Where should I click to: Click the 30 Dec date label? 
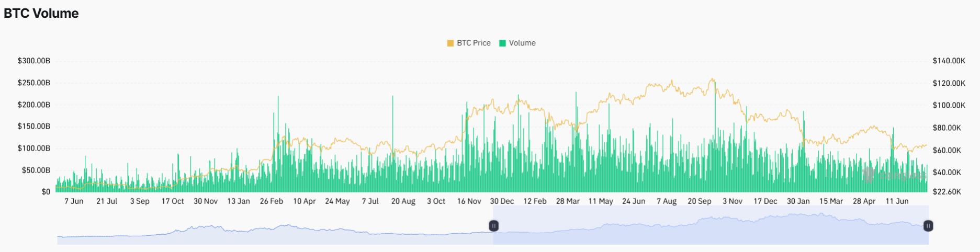click(502, 201)
